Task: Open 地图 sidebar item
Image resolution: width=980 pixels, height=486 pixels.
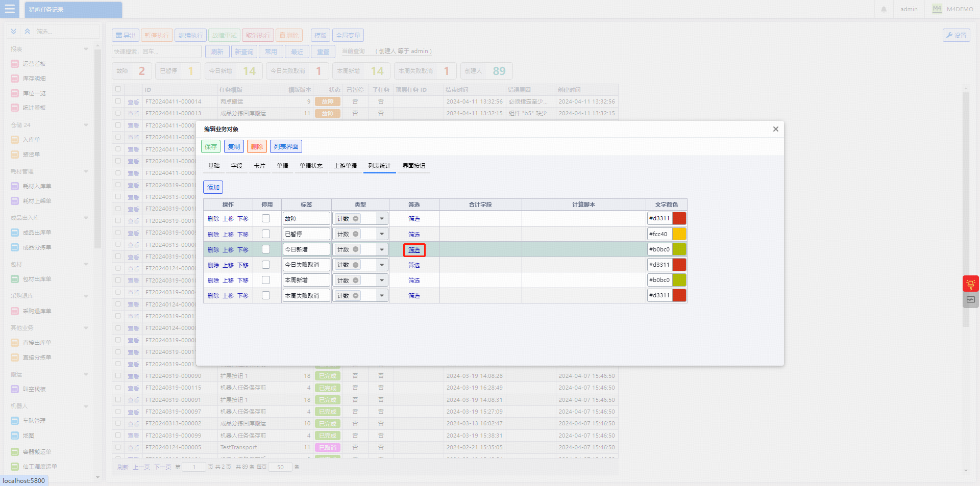Action: tap(29, 436)
